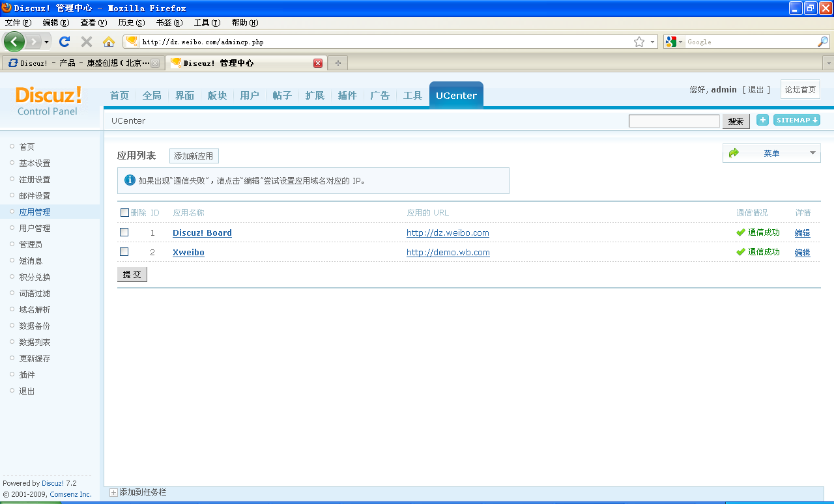
Task: Click the Discuz! Control Panel logo
Action: [x=48, y=100]
